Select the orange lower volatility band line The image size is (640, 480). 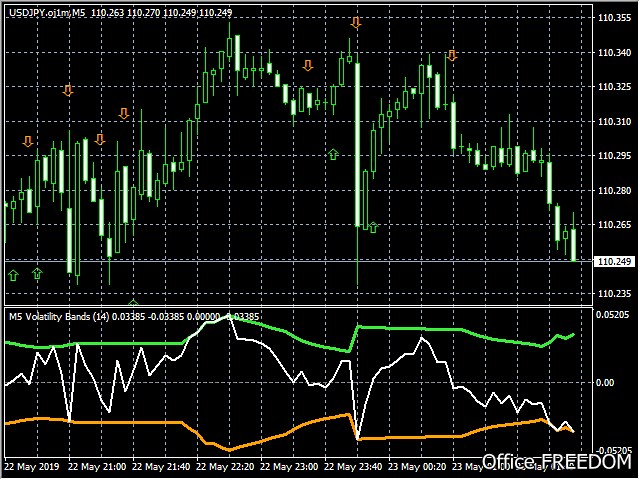coord(408,438)
